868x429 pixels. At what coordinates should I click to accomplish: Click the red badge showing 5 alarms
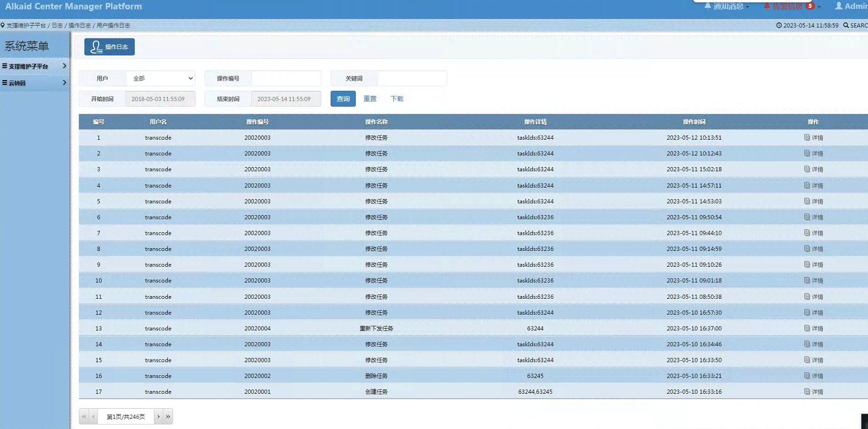[810, 6]
